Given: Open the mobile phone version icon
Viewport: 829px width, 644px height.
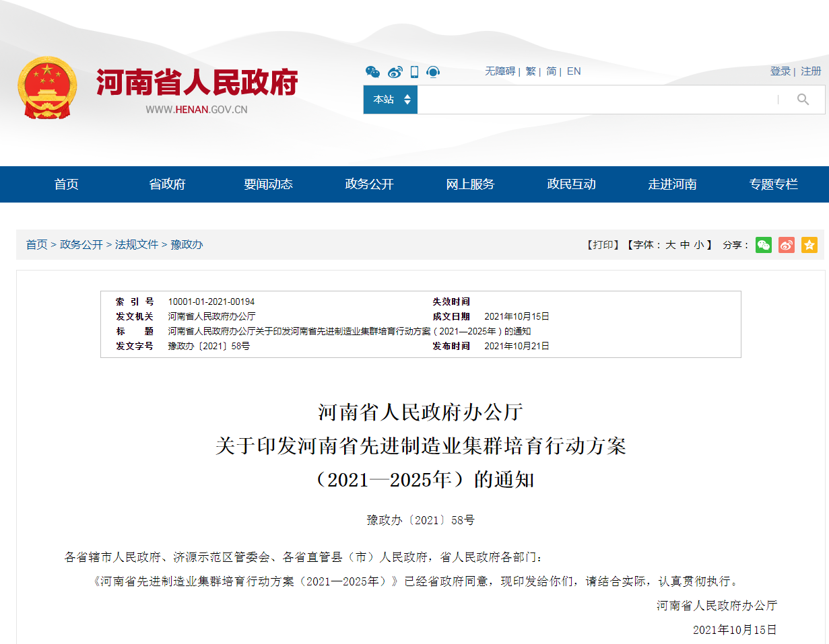Looking at the screenshot, I should click(414, 71).
